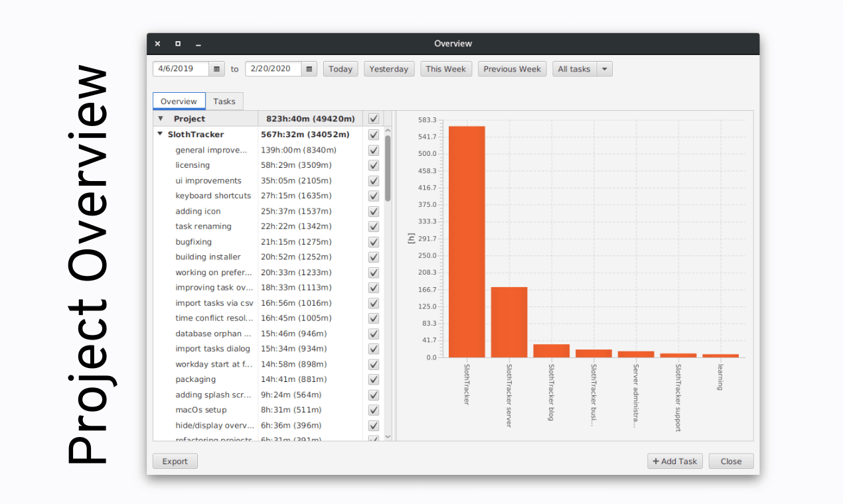Uncheck the licensing task checkbox

tap(374, 165)
